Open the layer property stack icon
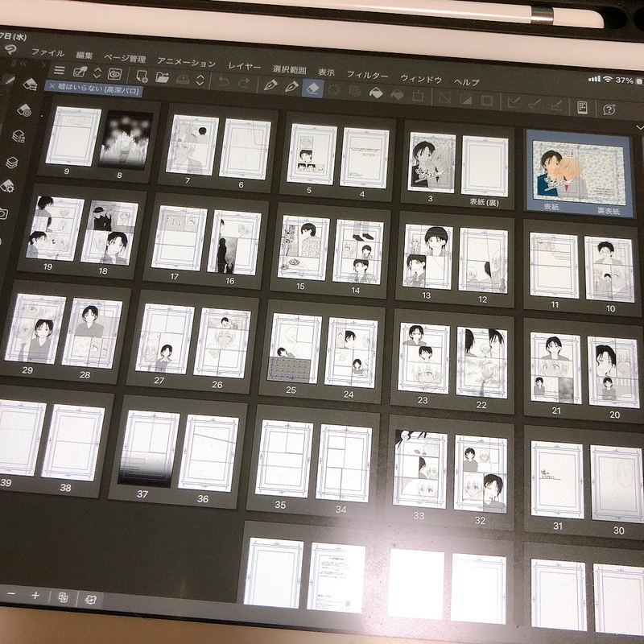This screenshot has width=644, height=644. (x=19, y=135)
